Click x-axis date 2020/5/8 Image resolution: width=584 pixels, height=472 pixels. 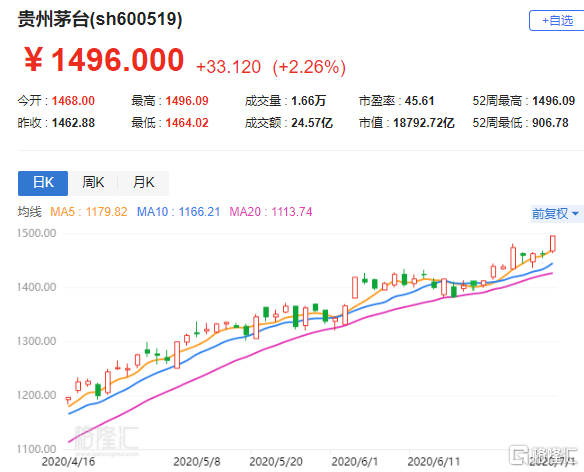[197, 462]
